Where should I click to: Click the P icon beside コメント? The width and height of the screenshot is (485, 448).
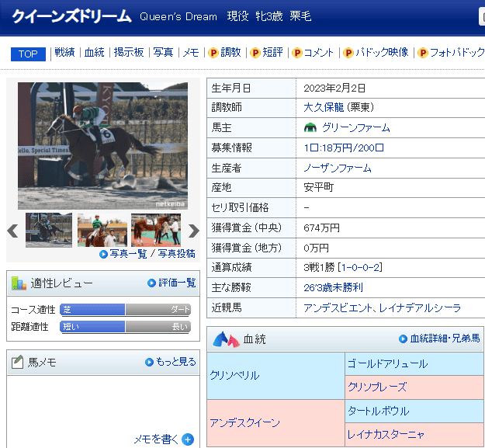click(x=297, y=53)
